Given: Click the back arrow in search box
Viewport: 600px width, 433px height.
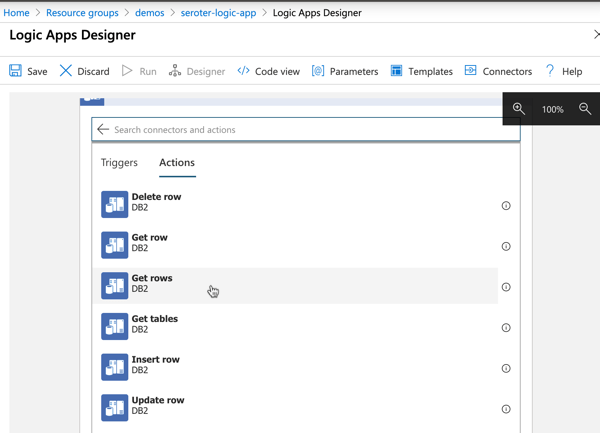Looking at the screenshot, I should [x=103, y=129].
